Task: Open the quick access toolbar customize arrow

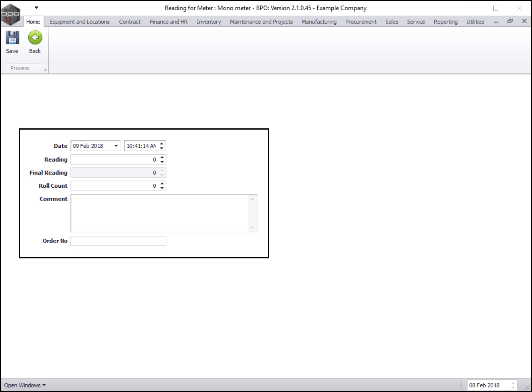Action: click(x=36, y=7)
